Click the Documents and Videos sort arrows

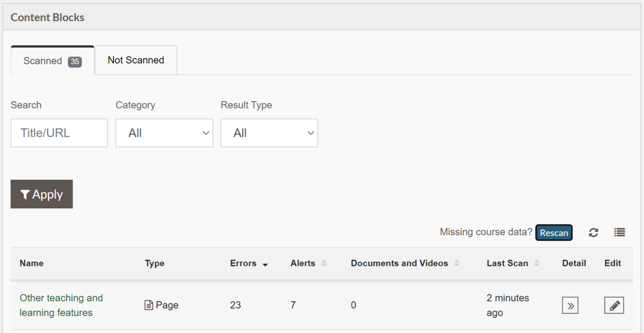tap(457, 263)
